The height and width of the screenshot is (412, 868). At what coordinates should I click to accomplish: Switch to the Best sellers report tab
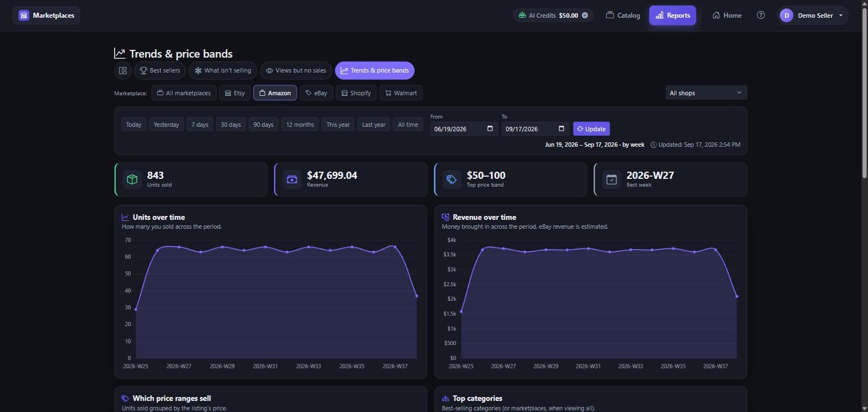(160, 70)
